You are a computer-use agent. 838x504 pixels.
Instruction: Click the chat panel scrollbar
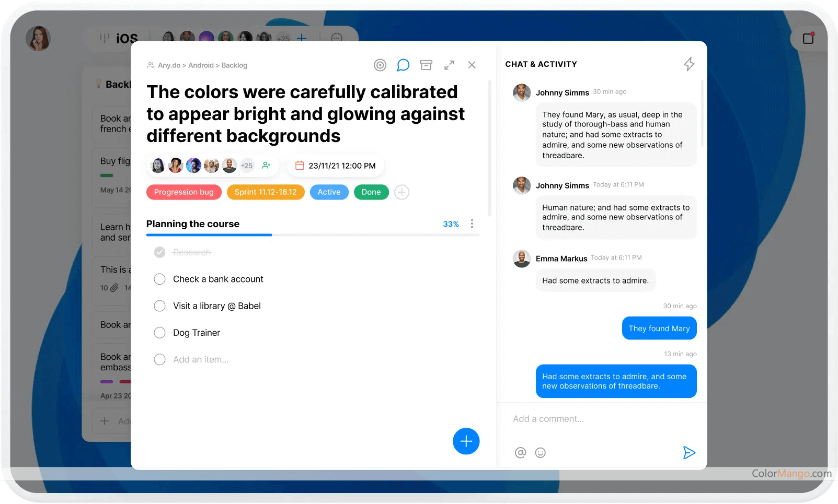pos(702,112)
